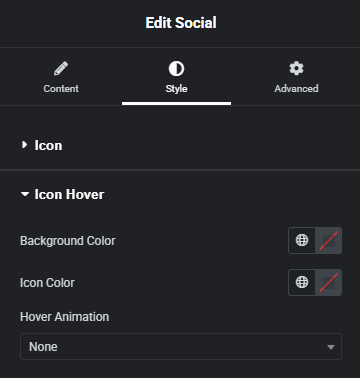
Task: Open global colors for Icon Color
Action: pos(302,282)
